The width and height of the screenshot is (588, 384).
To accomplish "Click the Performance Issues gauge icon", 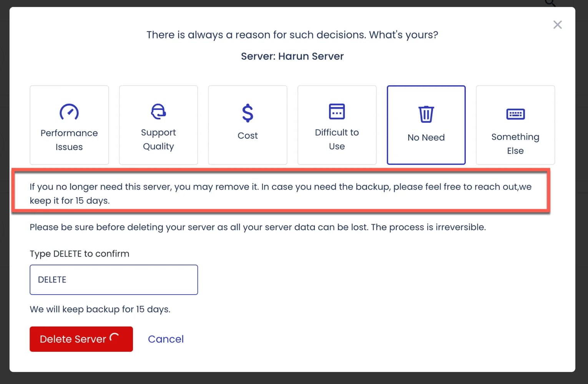I will 69,112.
